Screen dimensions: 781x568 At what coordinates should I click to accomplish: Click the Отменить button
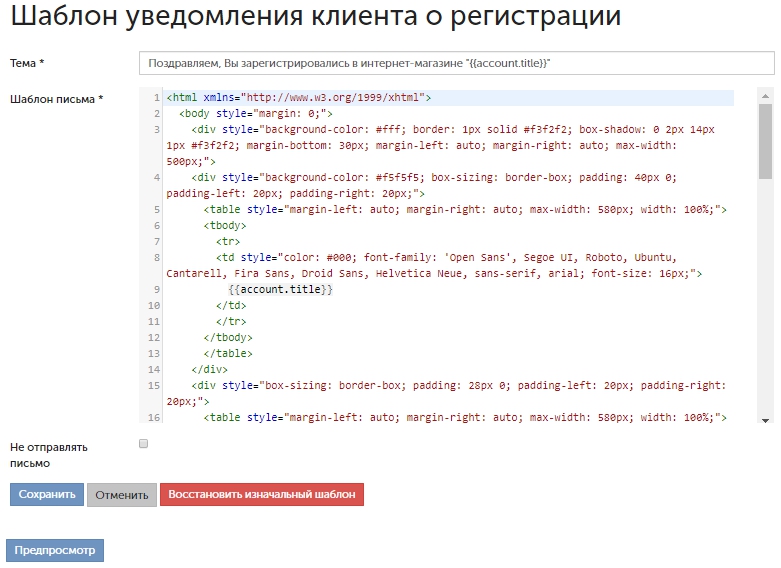[122, 495]
